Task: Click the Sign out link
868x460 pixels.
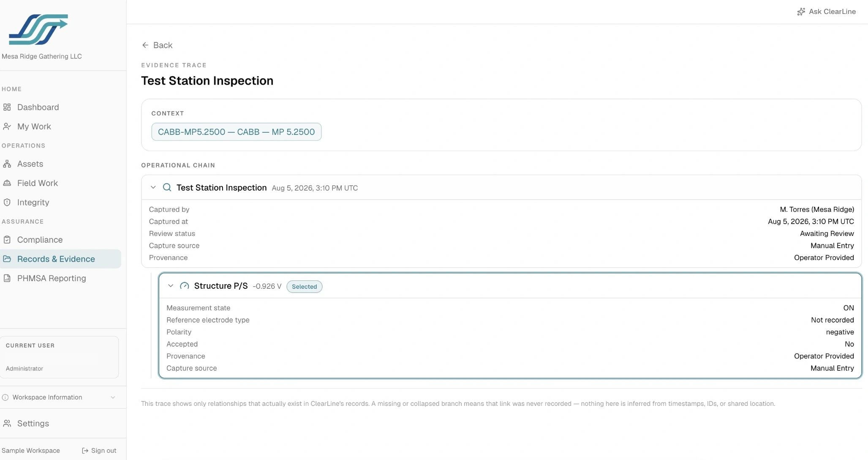Action: click(99, 451)
